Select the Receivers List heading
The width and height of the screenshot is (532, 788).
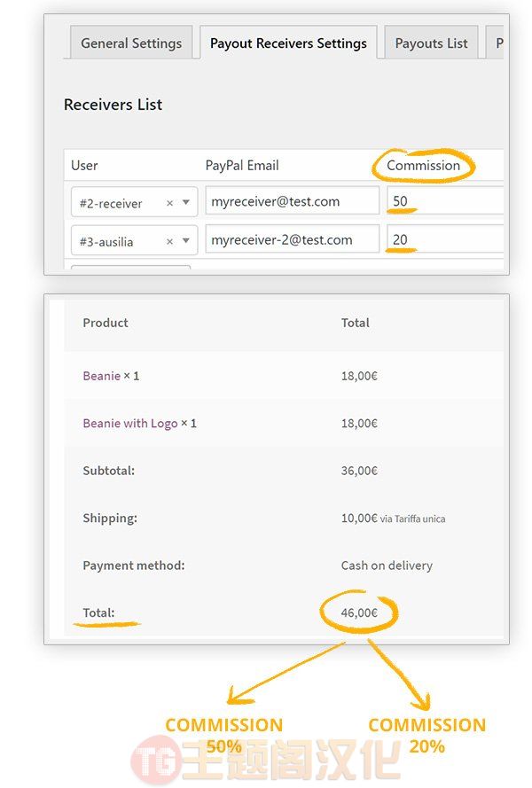point(113,105)
